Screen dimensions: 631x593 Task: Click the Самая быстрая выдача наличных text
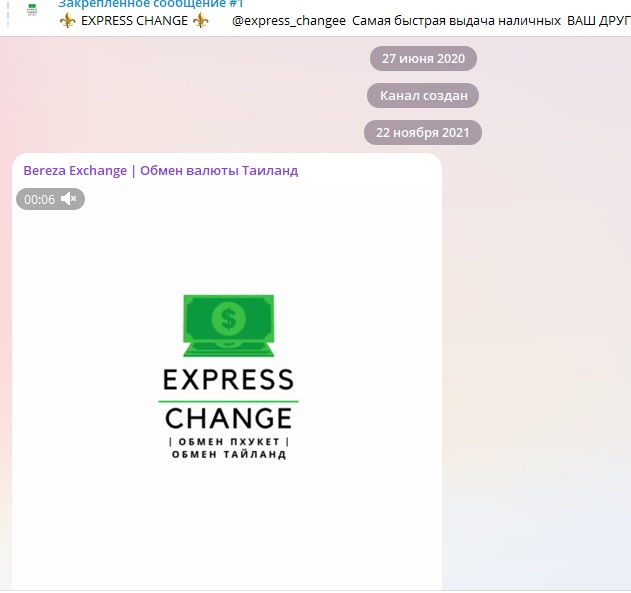(x=456, y=21)
